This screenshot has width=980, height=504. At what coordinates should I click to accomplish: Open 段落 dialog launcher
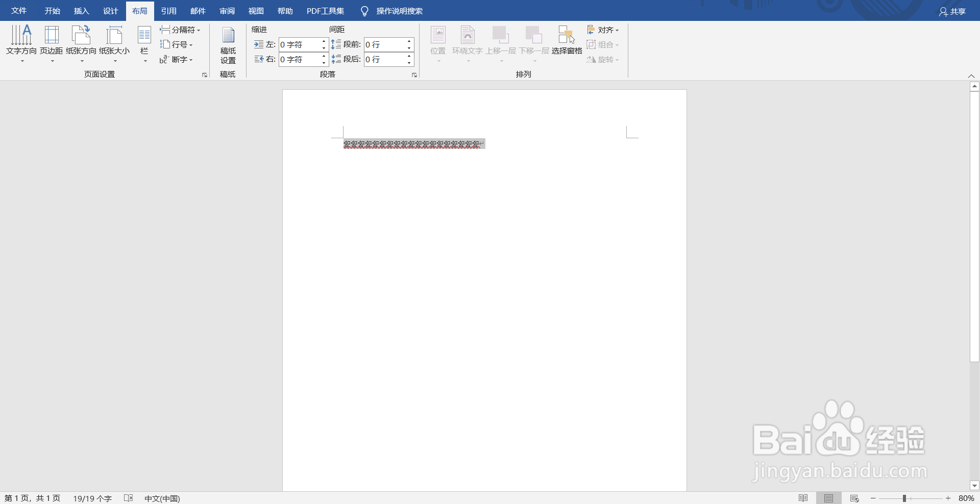coord(414,75)
